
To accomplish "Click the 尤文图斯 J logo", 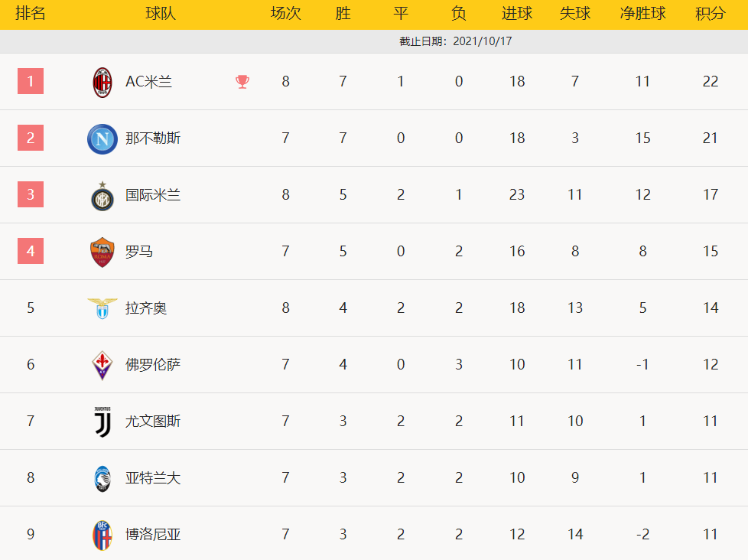I will click(x=102, y=422).
